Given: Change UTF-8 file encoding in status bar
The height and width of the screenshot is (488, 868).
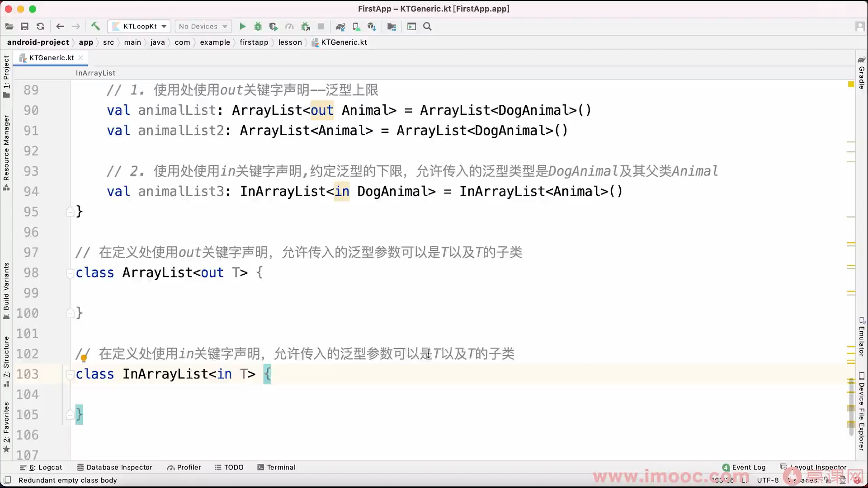Looking at the screenshot, I should point(768,480).
